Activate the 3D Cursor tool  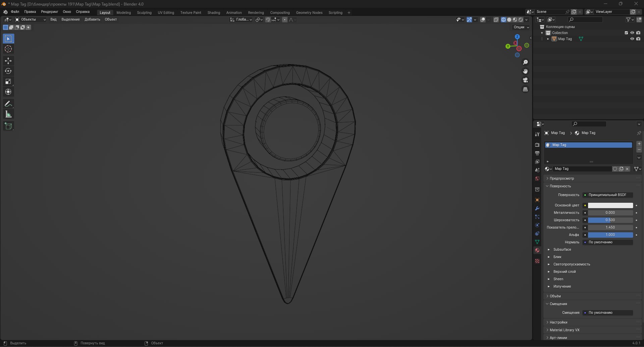click(x=8, y=49)
